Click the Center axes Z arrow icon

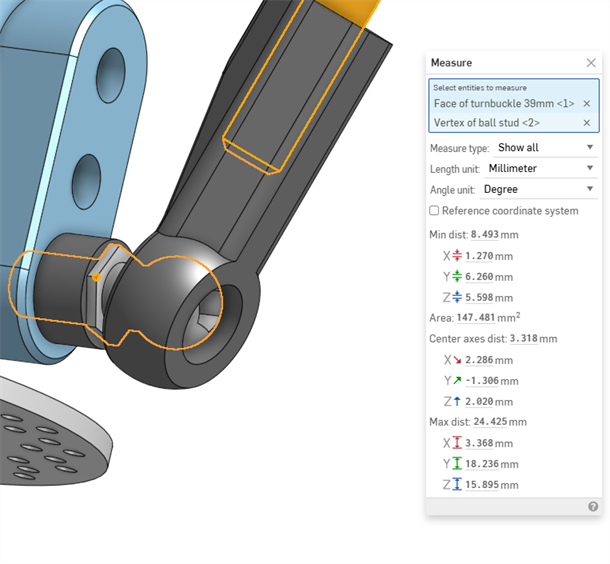457,402
